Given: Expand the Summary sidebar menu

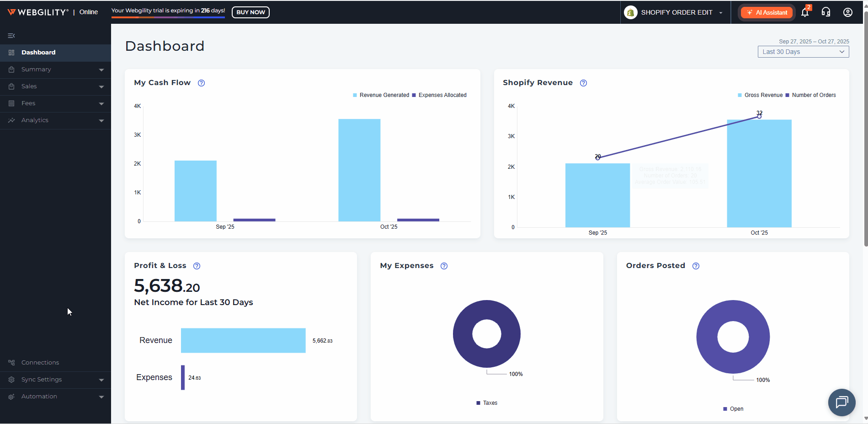Looking at the screenshot, I should tap(55, 70).
